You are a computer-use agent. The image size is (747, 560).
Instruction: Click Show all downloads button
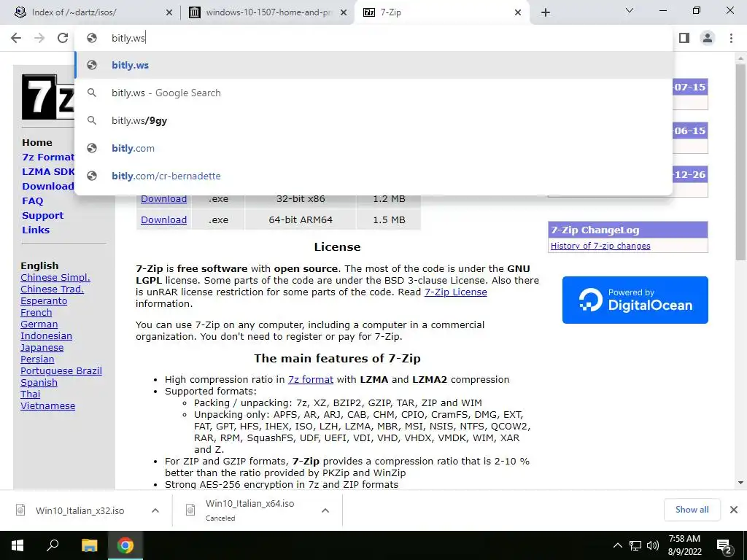coord(692,510)
